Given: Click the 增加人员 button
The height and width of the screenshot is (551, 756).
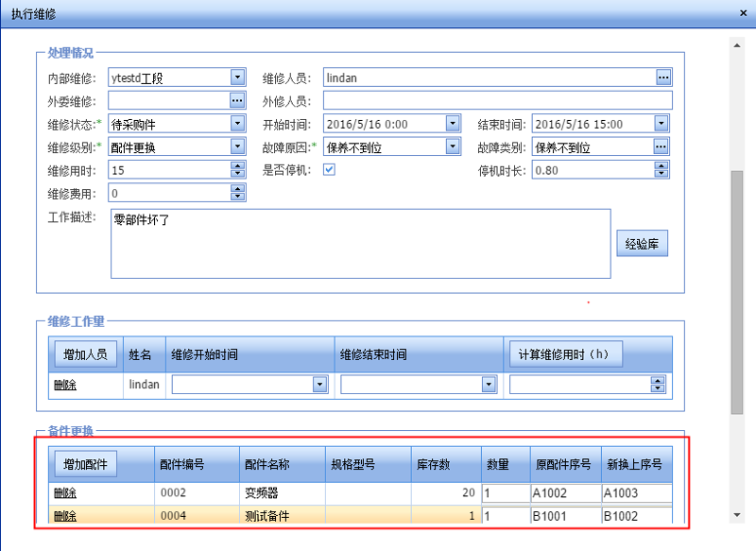Looking at the screenshot, I should (85, 354).
